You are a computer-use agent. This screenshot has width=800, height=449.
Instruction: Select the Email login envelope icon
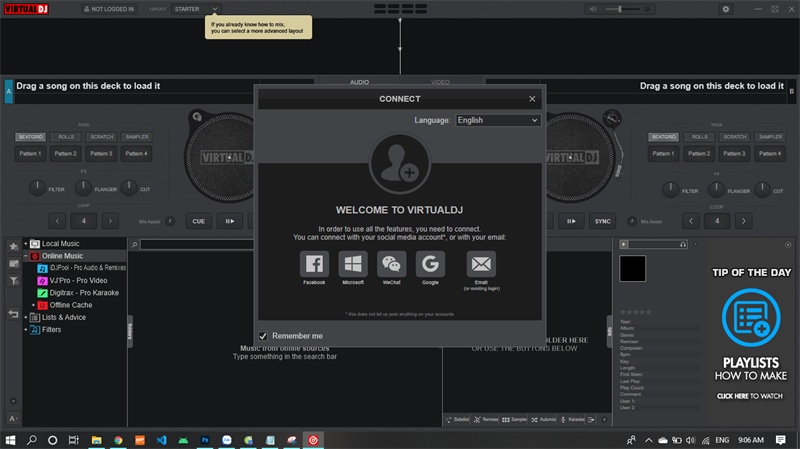pos(481,264)
